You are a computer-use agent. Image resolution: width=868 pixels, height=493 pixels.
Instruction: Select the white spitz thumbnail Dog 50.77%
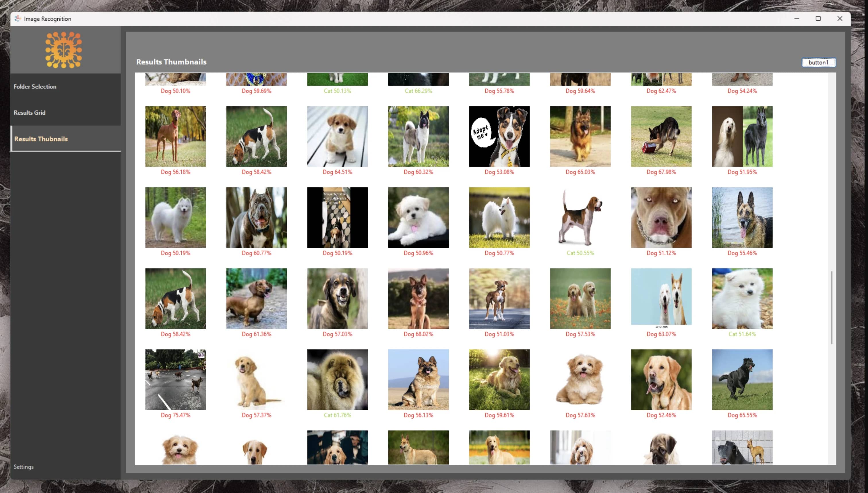pos(499,217)
